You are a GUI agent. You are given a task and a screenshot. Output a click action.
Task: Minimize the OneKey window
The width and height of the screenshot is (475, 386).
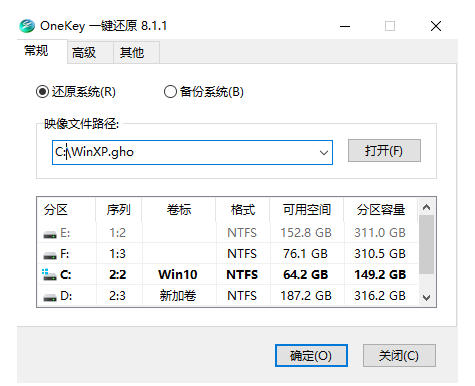[345, 26]
